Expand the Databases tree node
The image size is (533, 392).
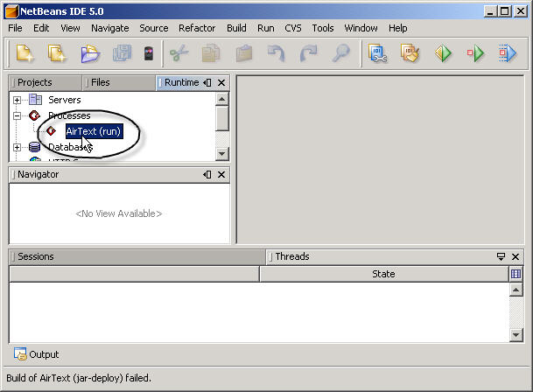(x=17, y=148)
